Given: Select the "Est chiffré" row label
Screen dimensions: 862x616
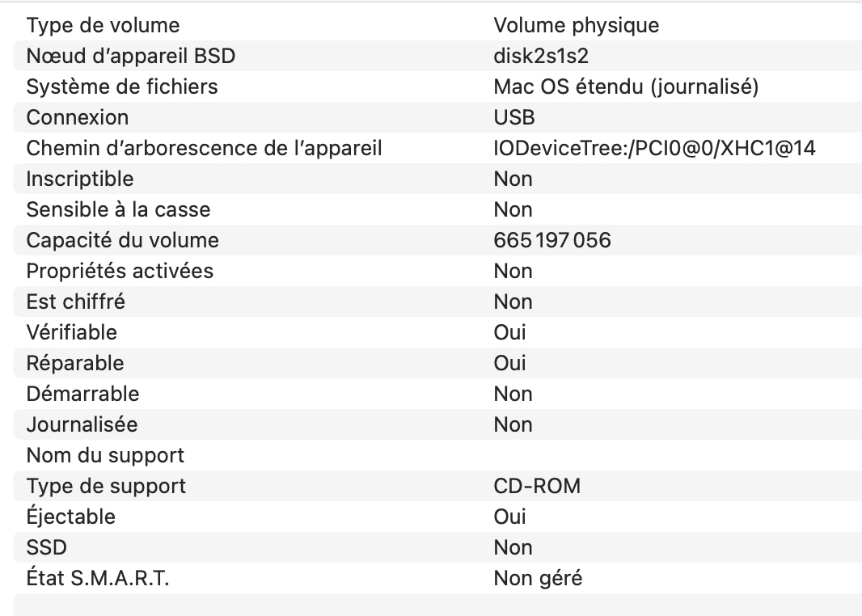Looking at the screenshot, I should (x=76, y=302).
